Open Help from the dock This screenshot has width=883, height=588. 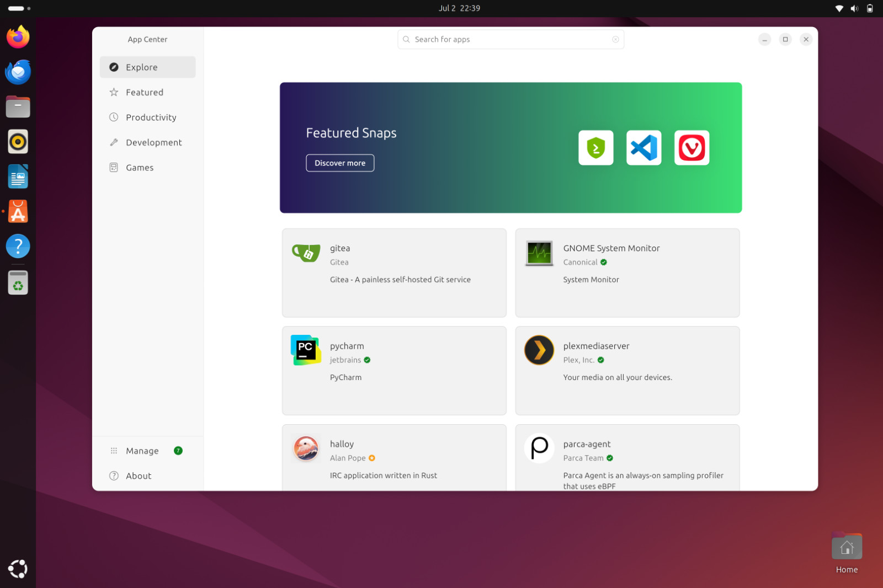[18, 246]
